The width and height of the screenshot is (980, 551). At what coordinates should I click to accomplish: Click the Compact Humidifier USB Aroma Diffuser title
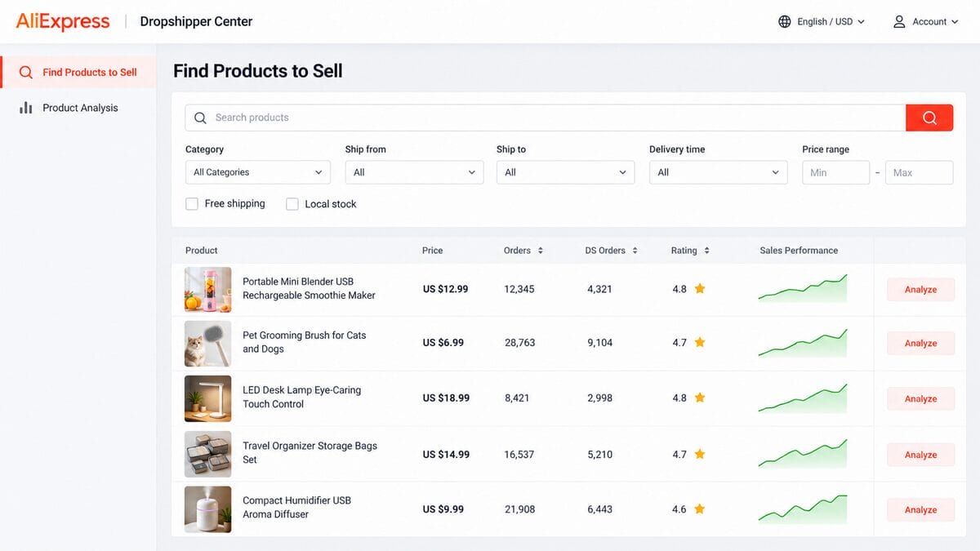(296, 508)
